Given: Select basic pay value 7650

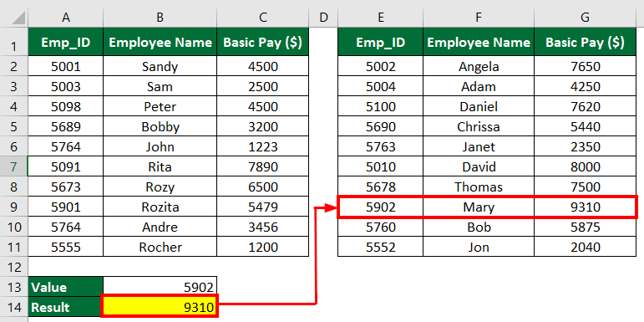Looking at the screenshot, I should (586, 66).
